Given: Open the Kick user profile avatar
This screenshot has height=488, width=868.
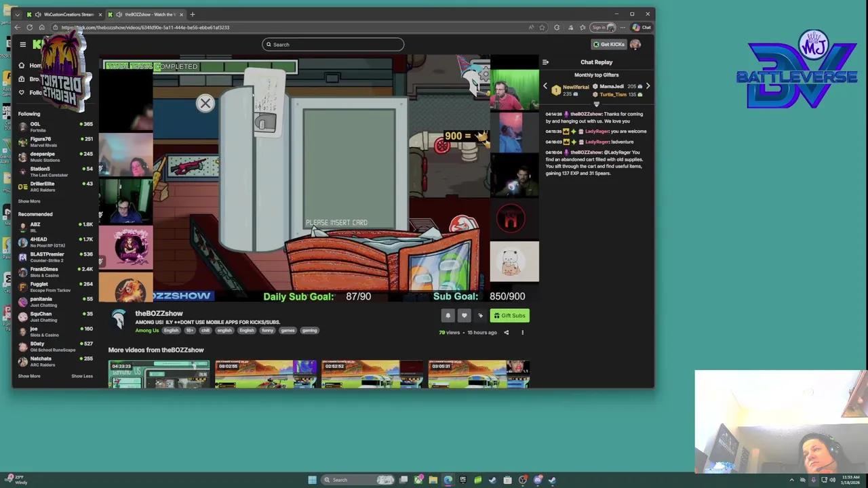Looking at the screenshot, I should 635,45.
